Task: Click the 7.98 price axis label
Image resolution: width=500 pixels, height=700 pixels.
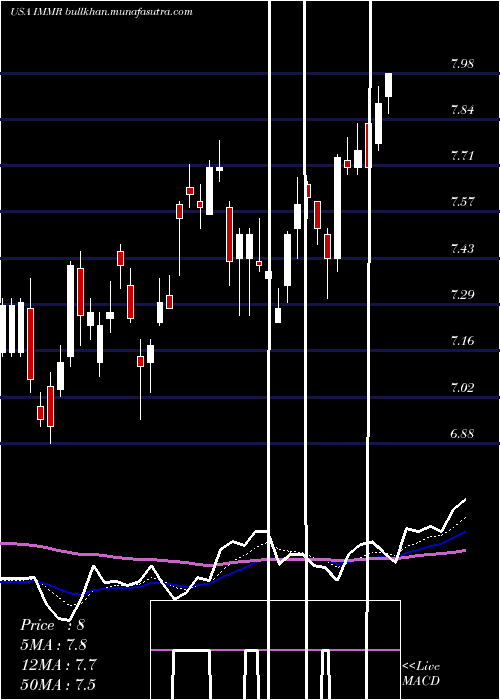Action: 462,63
